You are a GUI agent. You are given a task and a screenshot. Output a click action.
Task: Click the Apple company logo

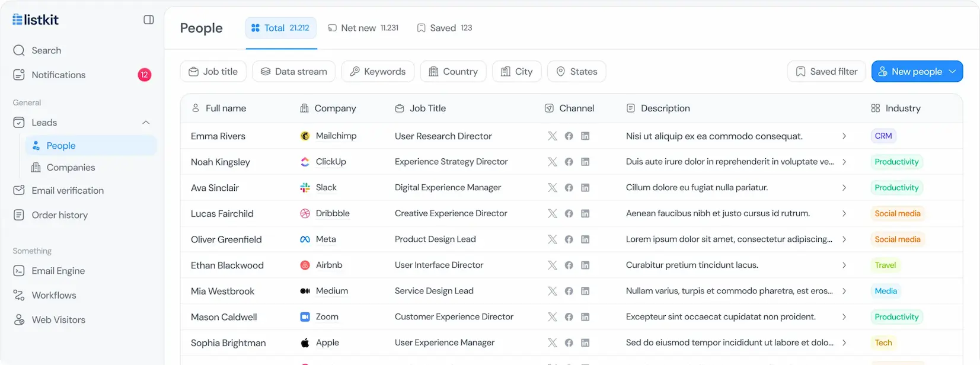[305, 342]
